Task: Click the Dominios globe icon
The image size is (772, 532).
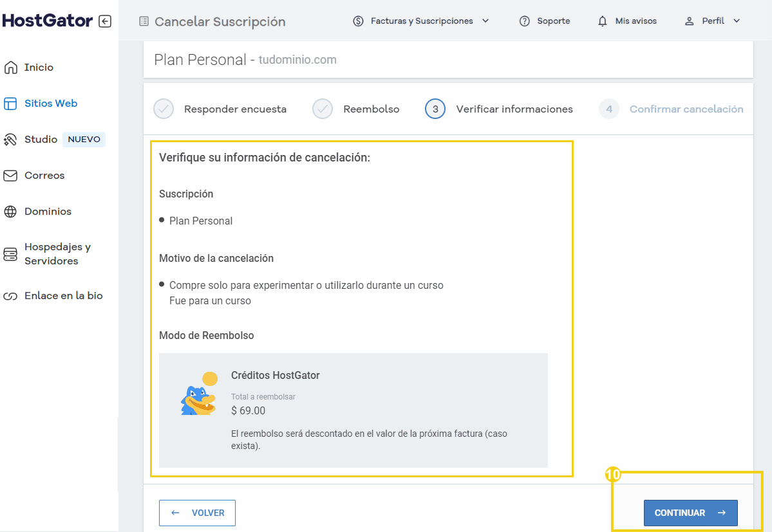Action: [x=10, y=212]
